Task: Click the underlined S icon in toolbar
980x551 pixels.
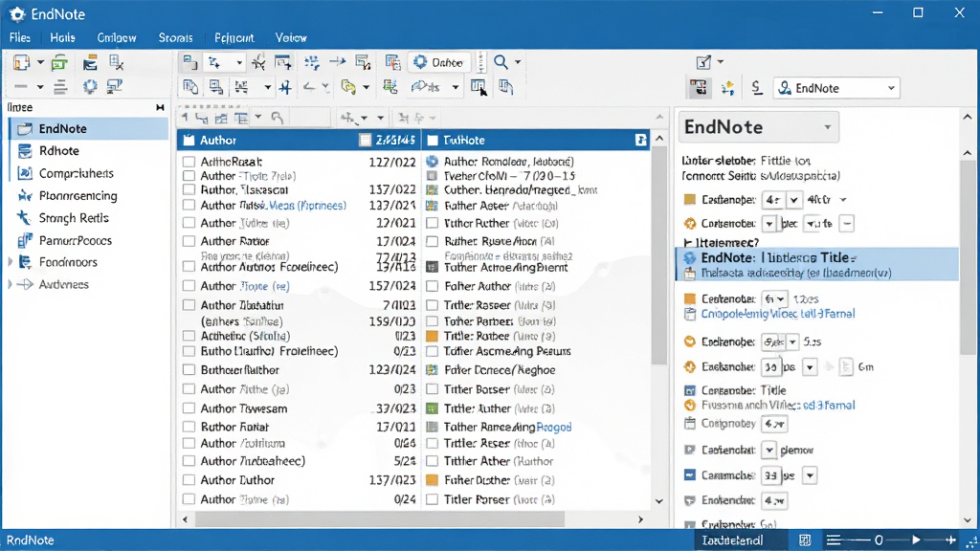Action: click(757, 87)
